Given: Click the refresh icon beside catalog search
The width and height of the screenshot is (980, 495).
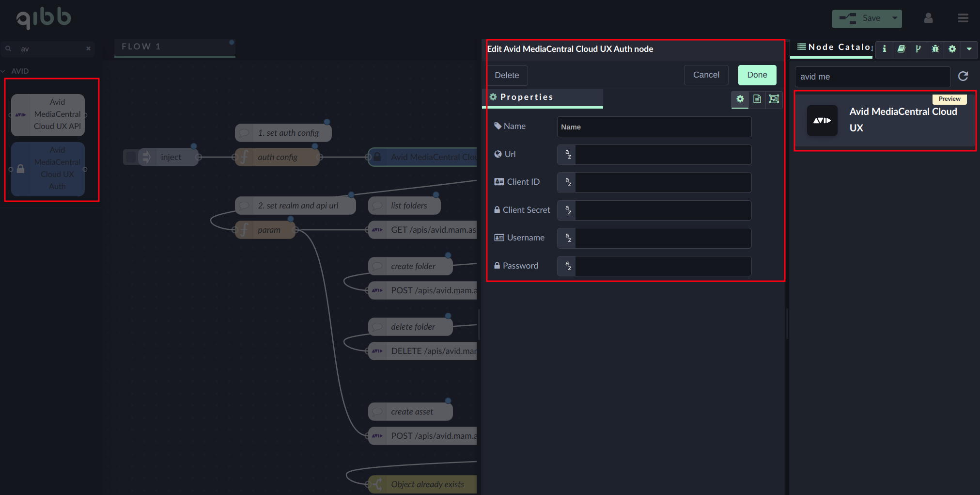Looking at the screenshot, I should [x=963, y=76].
